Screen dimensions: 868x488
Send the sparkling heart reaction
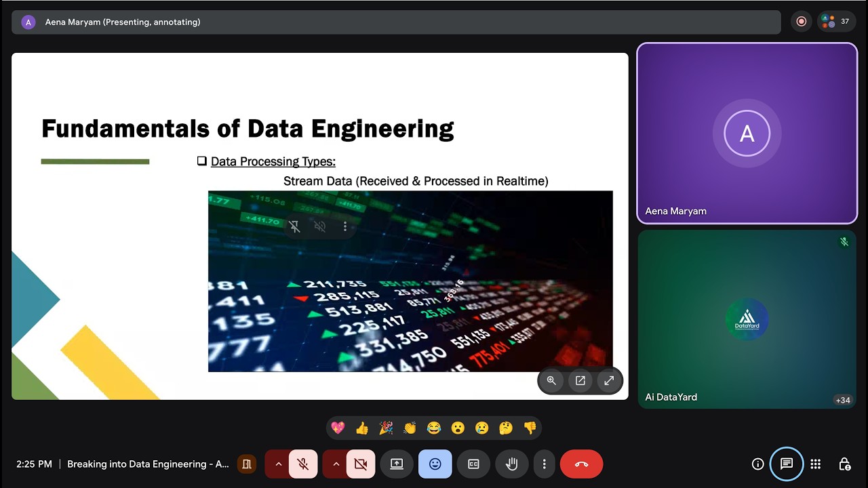(338, 428)
